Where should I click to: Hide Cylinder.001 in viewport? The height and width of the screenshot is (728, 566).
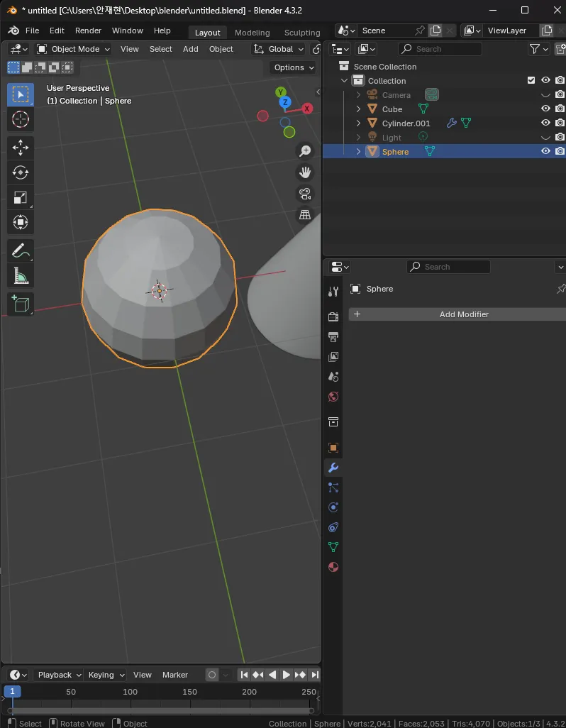click(x=545, y=123)
